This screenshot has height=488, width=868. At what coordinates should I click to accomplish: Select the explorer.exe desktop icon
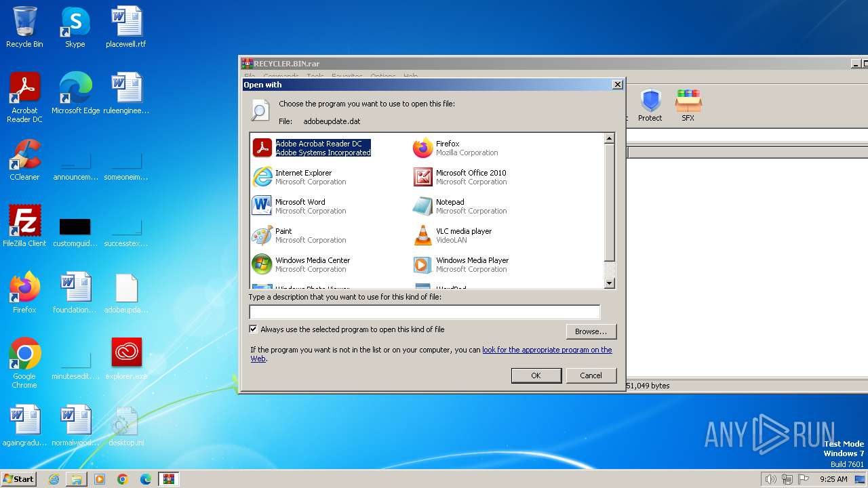[126, 359]
